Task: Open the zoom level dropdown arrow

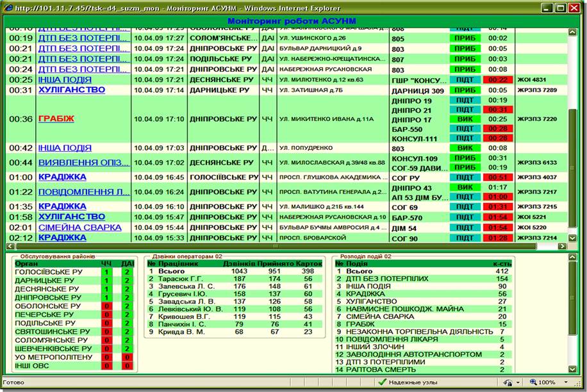Action: click(x=566, y=382)
